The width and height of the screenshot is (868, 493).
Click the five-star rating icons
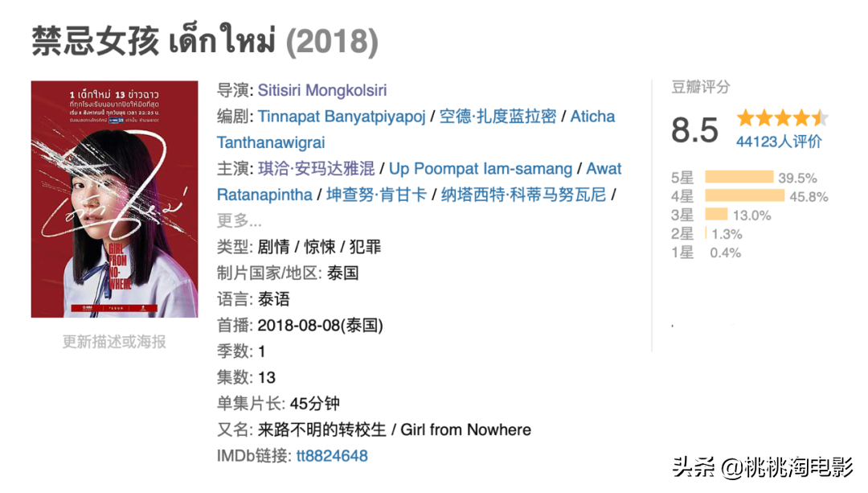pyautogui.click(x=781, y=119)
